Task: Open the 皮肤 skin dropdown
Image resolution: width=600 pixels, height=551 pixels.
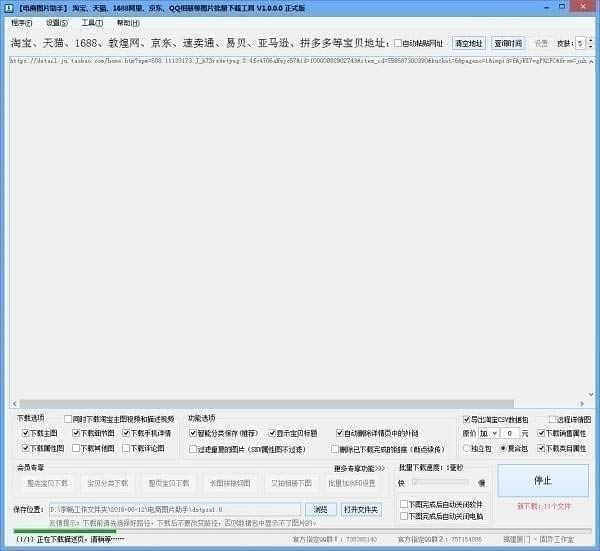Action: [x=580, y=43]
